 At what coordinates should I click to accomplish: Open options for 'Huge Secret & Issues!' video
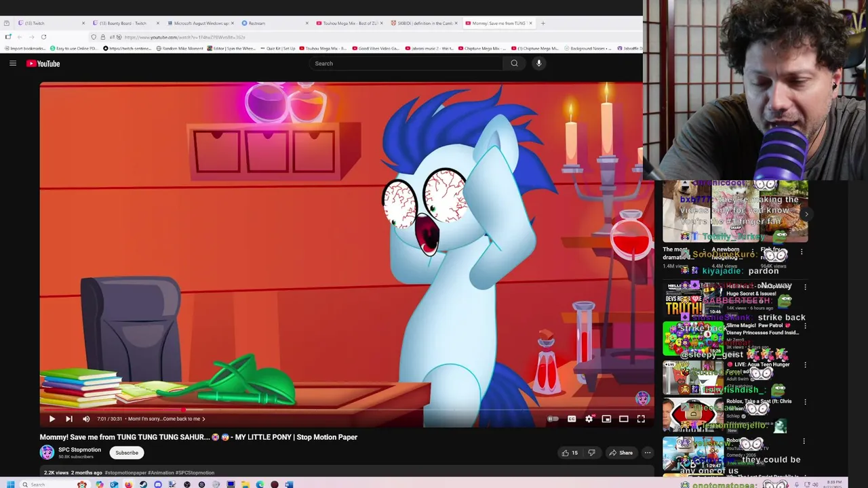tap(805, 287)
